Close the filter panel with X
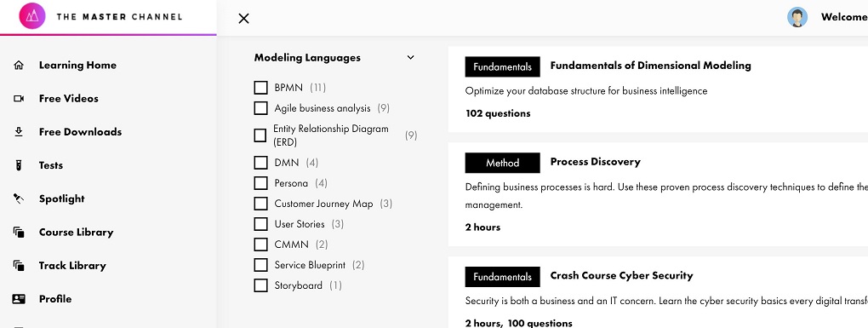This screenshot has height=328, width=868. tap(243, 18)
